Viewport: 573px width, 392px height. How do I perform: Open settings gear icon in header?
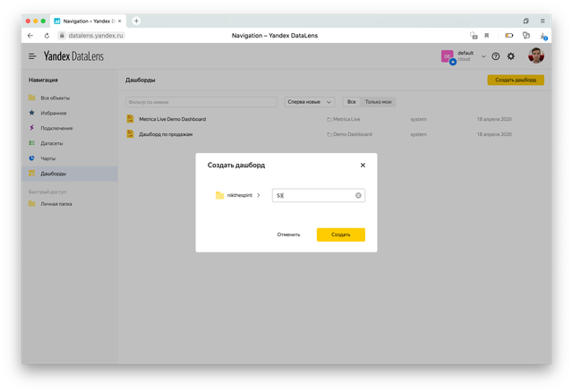511,56
